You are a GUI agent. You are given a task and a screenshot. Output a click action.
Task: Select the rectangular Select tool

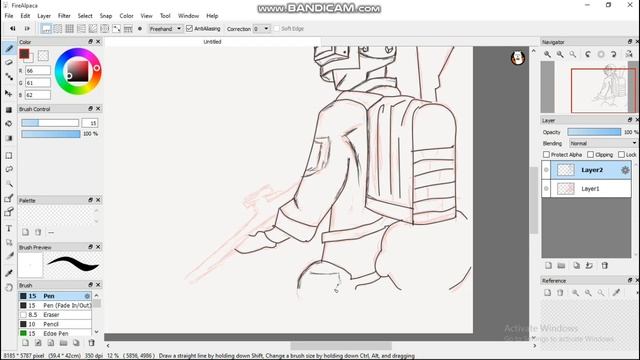(9, 156)
